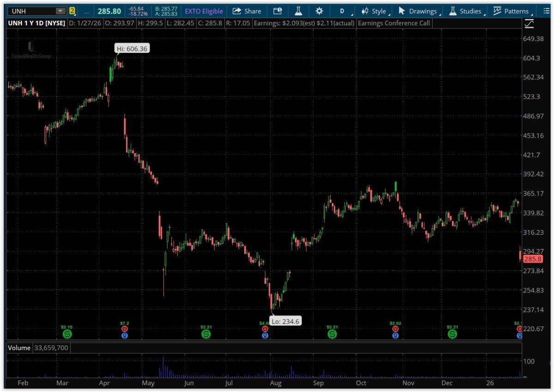Viewport: 554px width, 392px height.
Task: Open chart settings gear icon
Action: click(319, 11)
